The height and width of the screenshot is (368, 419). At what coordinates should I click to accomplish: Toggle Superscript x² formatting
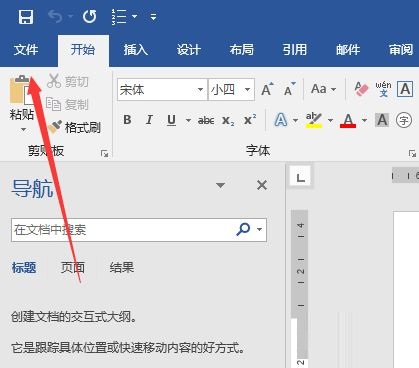pyautogui.click(x=250, y=120)
